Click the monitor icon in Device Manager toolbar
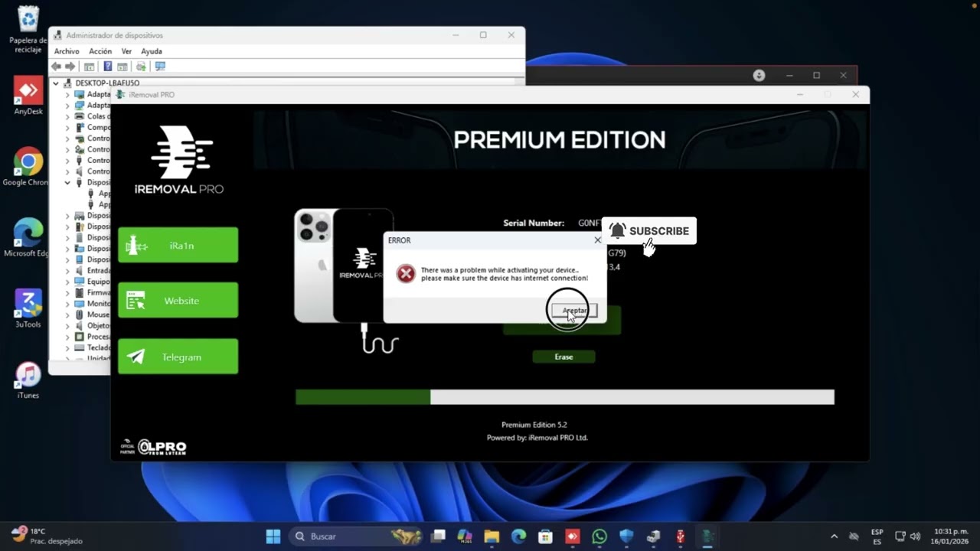Viewport: 980px width, 551px height. click(x=160, y=67)
